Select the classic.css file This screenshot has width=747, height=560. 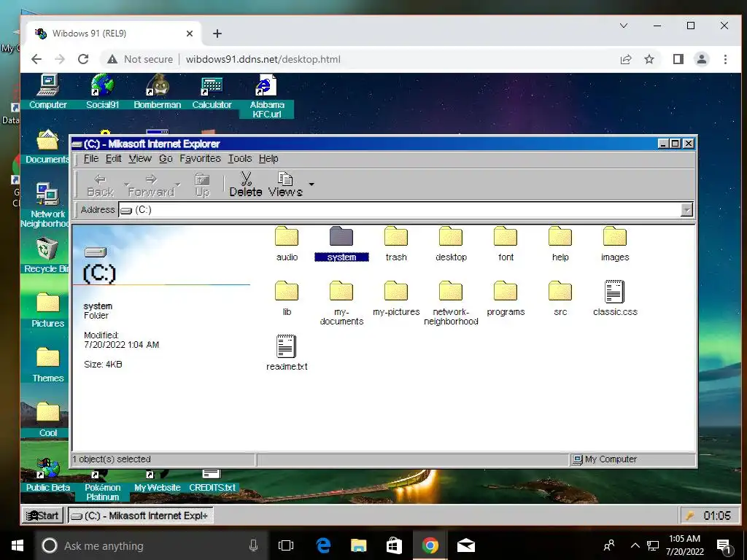click(615, 298)
